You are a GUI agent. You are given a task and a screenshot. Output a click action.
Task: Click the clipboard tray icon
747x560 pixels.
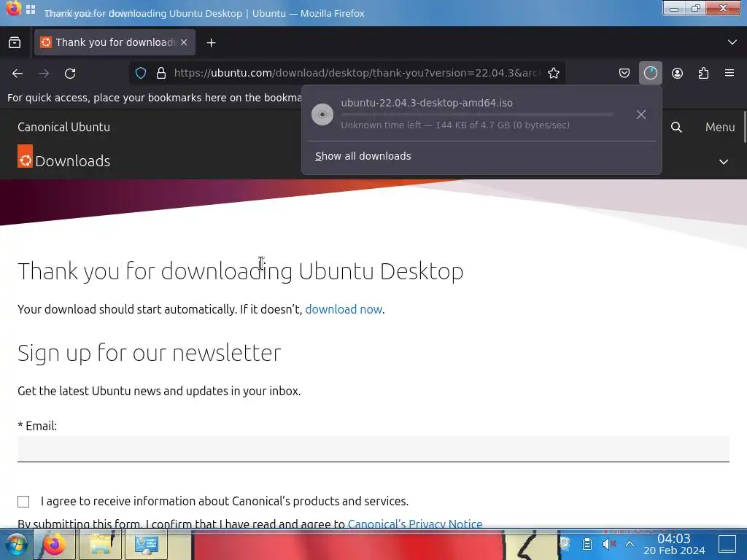[x=587, y=544]
